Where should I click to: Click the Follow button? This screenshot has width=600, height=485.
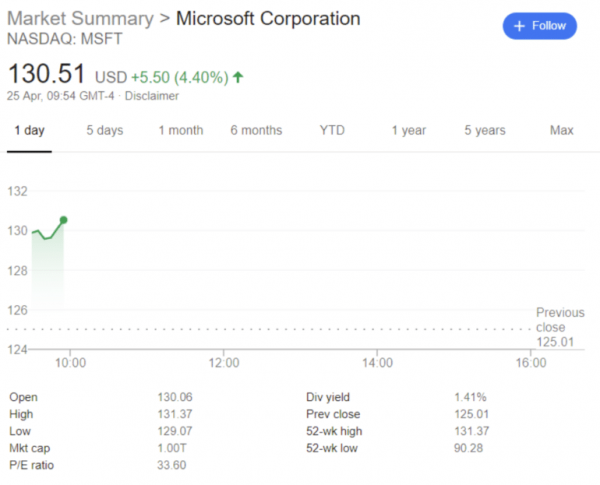(540, 26)
